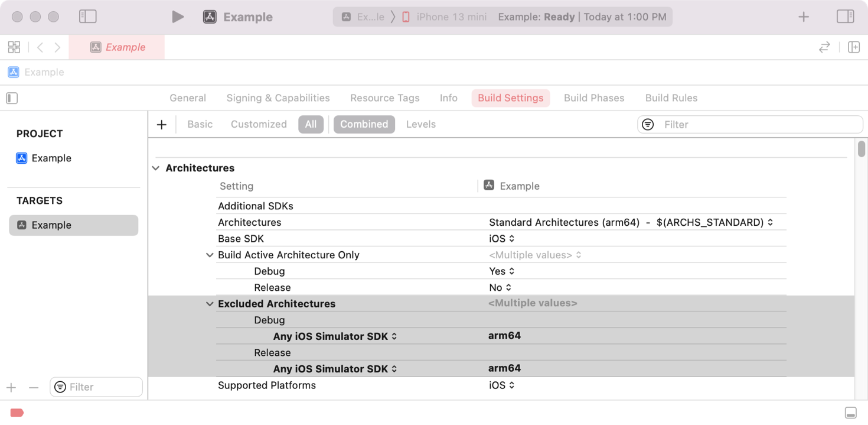Hide the project and targets list
Viewport: 868px width, 425px height.
[x=12, y=98]
